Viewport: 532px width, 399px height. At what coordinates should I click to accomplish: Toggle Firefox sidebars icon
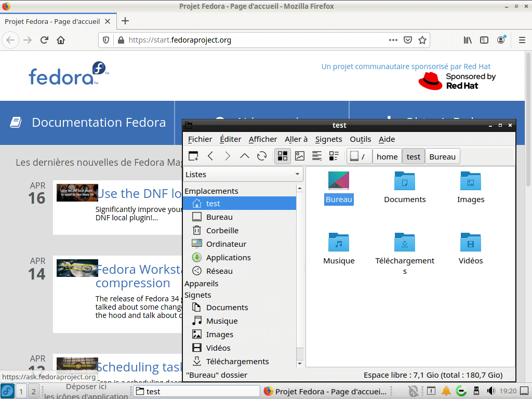tap(484, 40)
